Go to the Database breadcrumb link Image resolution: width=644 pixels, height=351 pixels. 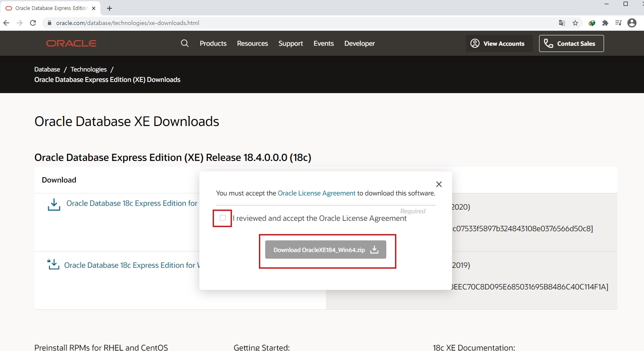[x=47, y=69]
